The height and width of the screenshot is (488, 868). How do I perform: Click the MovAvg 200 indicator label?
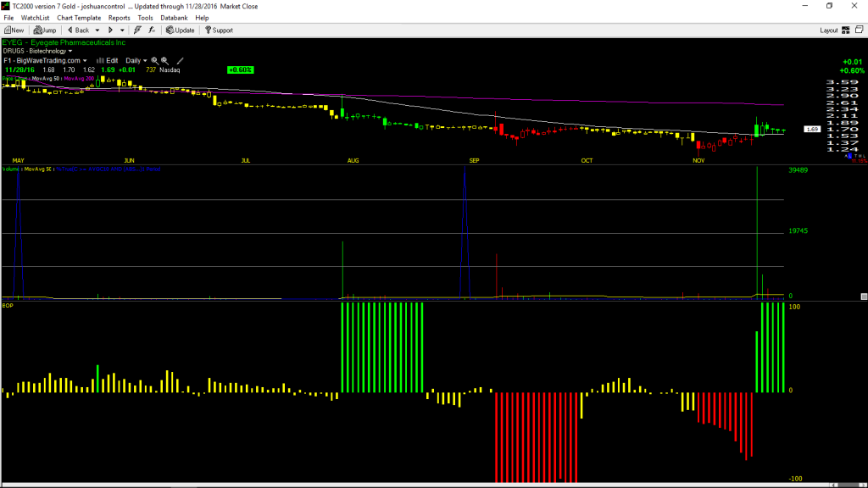(x=79, y=79)
